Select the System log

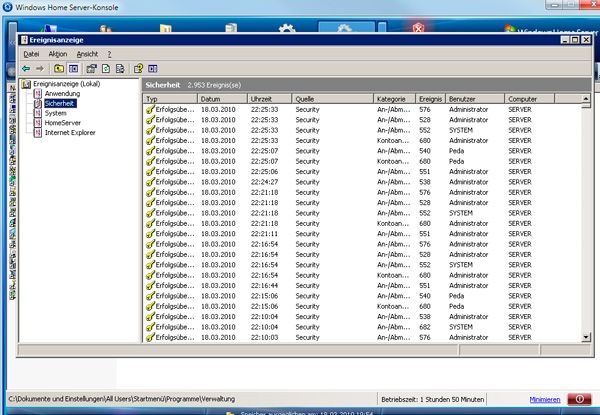tap(55, 113)
